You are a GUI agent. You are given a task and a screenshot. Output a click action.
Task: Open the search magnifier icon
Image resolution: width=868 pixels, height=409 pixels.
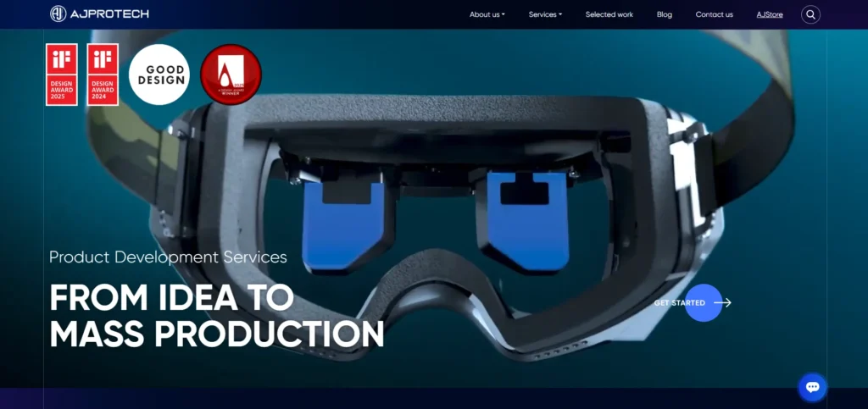point(810,14)
